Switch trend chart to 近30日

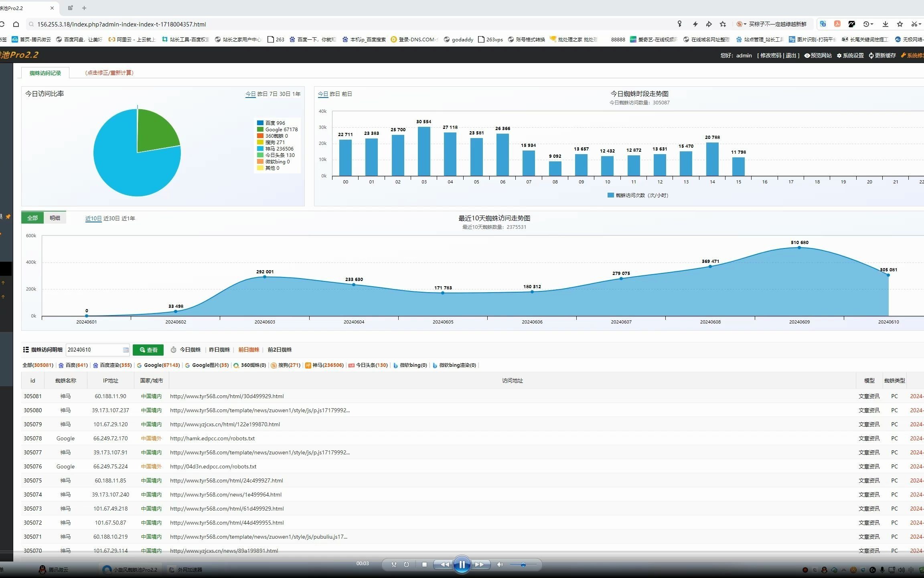111,218
